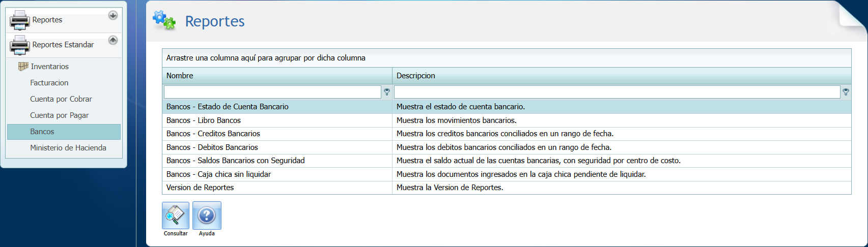This screenshot has width=868, height=247.
Task: Open Cuenta por Pagar reports
Action: [59, 115]
